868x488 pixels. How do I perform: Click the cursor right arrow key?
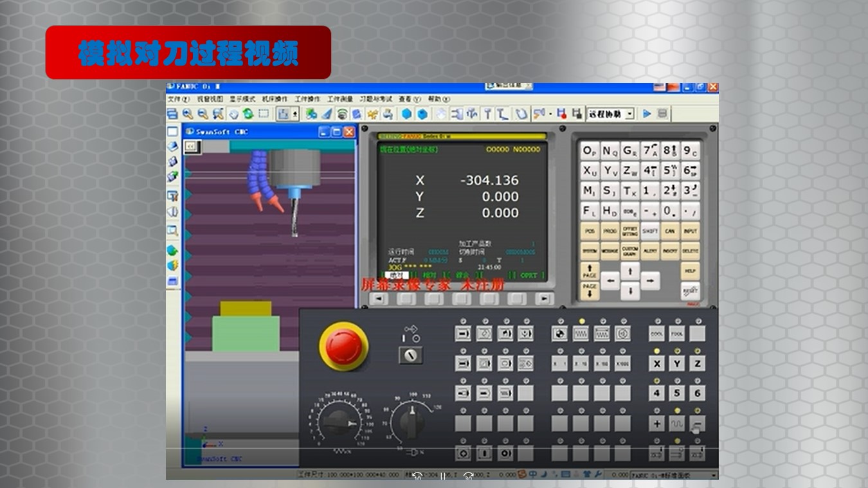[x=650, y=280]
